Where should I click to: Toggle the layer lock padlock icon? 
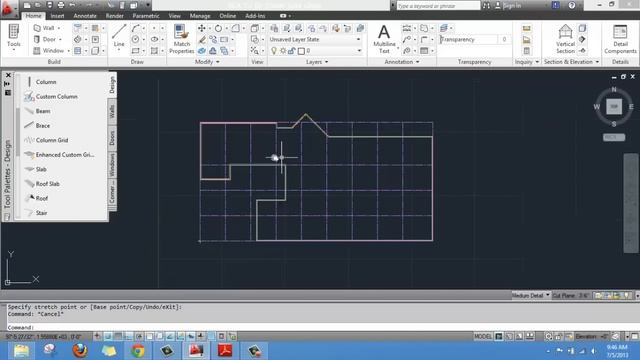point(292,51)
